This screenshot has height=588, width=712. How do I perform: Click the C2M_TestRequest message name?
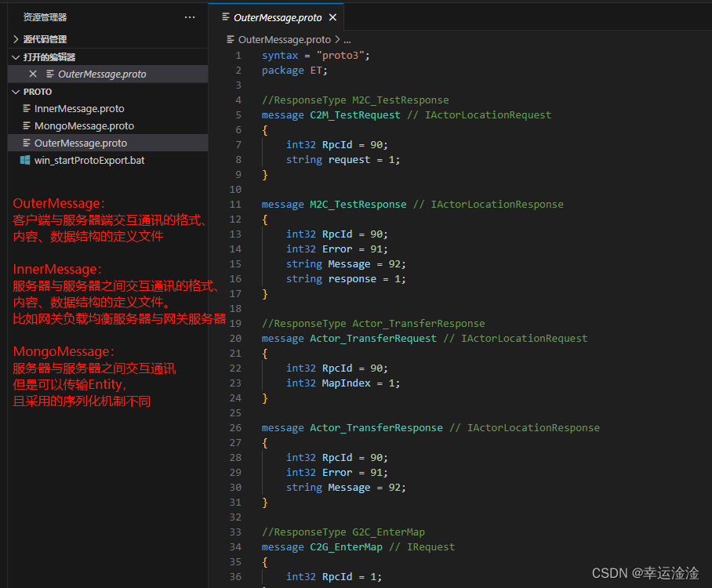point(355,115)
